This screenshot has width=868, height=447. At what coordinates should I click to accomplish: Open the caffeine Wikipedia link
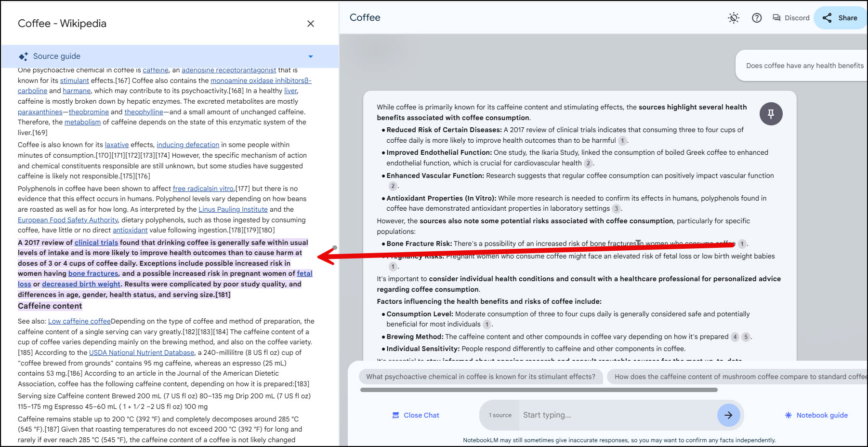(x=155, y=70)
